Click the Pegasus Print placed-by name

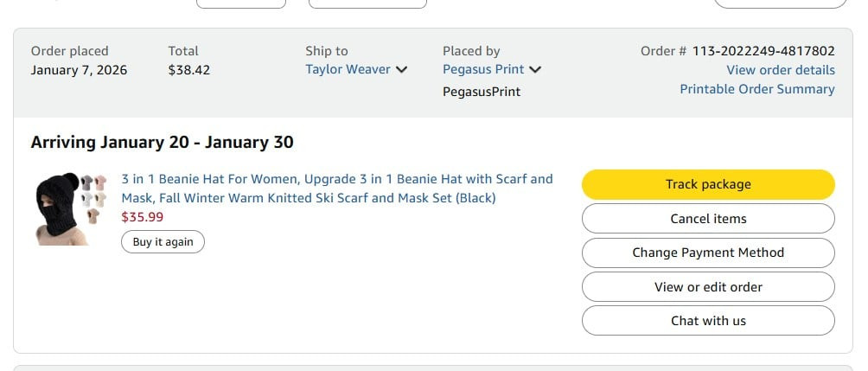[x=483, y=70]
